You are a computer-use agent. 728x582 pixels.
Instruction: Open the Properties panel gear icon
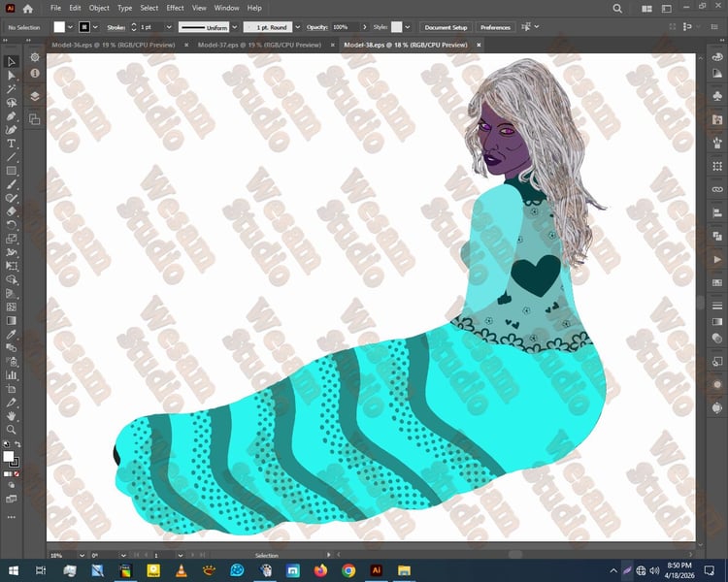click(x=35, y=57)
